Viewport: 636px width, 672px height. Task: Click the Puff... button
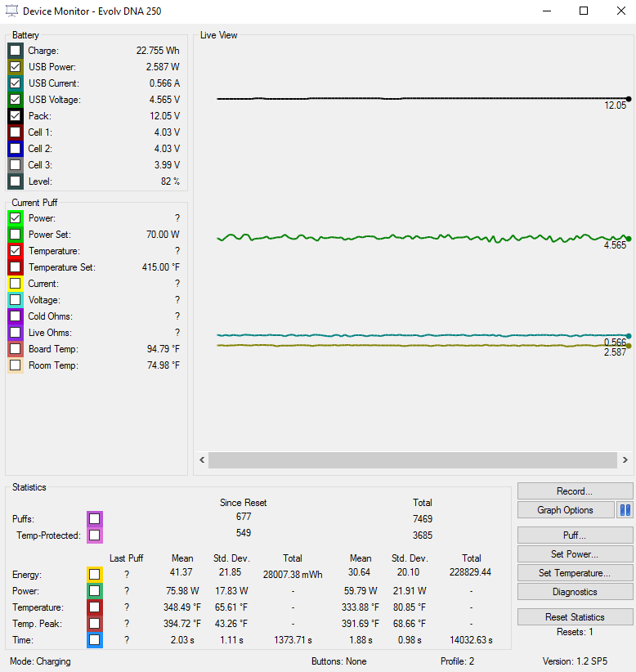[575, 535]
